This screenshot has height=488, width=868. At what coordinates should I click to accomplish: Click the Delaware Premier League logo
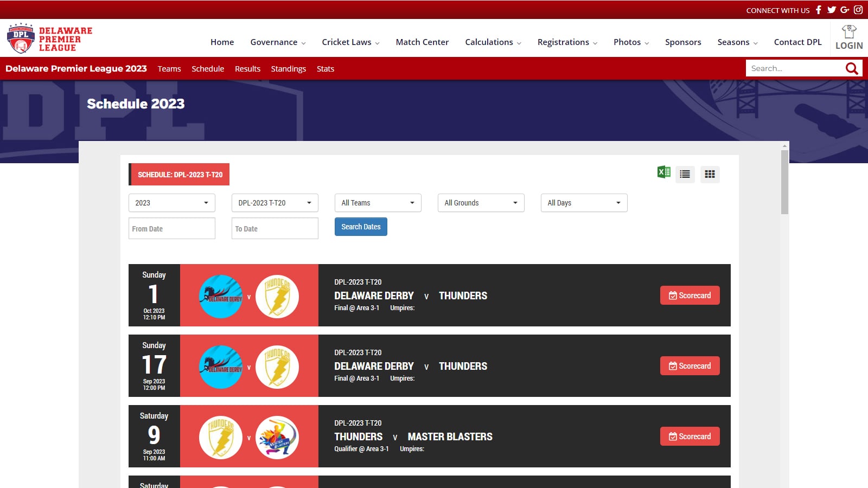coord(49,38)
